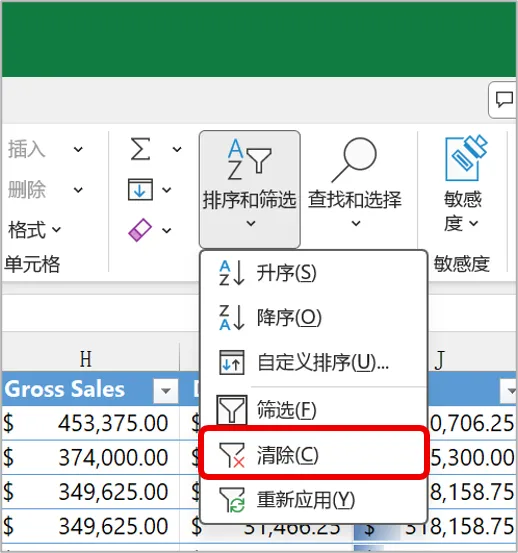This screenshot has width=518, height=553.
Task: Expand the 插入 insert dropdown arrow
Action: click(78, 149)
